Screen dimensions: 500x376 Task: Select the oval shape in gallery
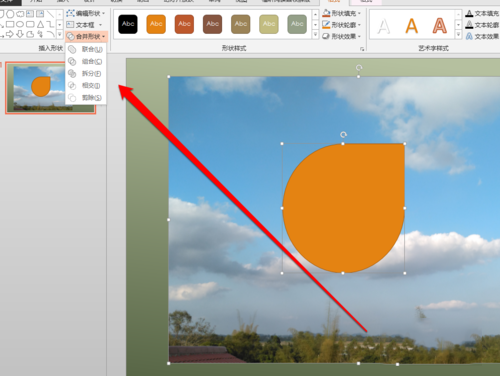[x=20, y=24]
